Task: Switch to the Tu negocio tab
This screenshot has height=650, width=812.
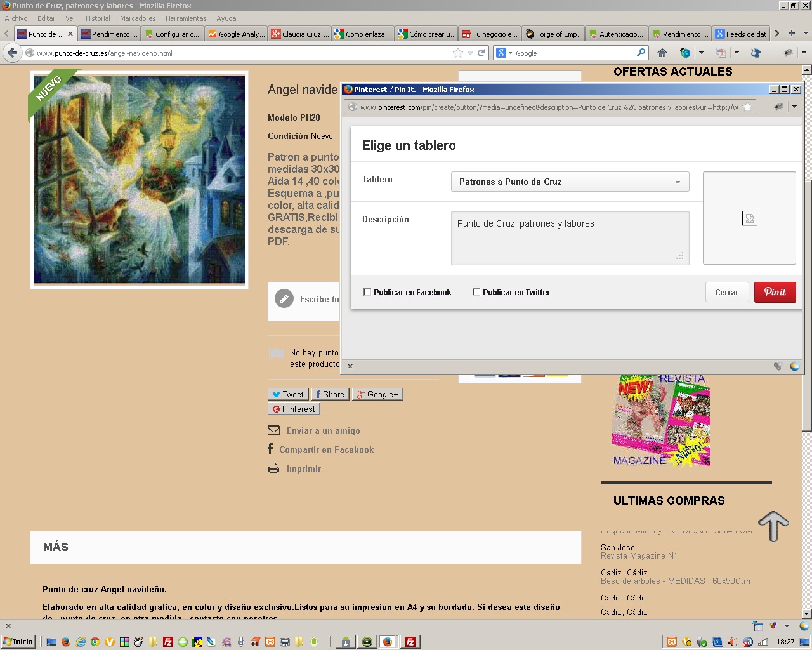Action: (x=490, y=34)
